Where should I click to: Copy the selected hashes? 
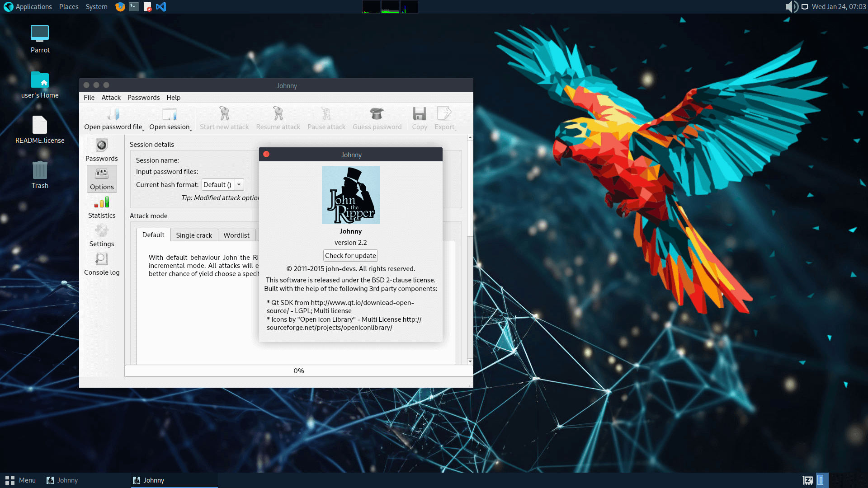coord(419,118)
